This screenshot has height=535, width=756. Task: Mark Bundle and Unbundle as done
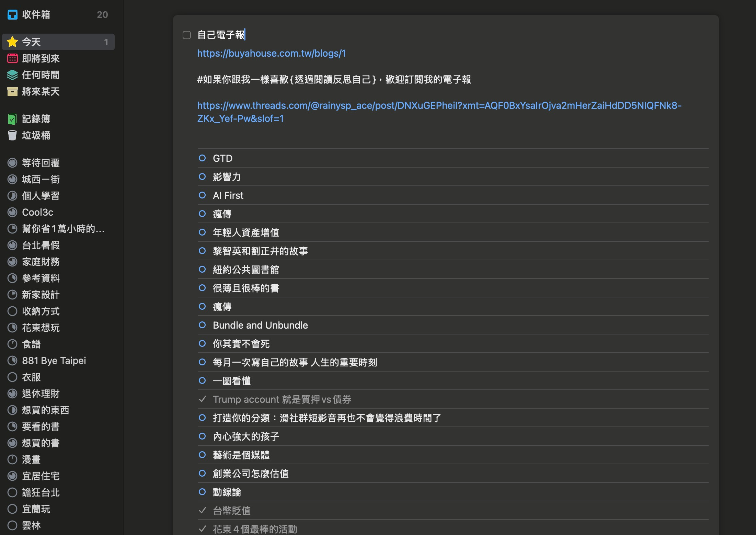click(x=202, y=325)
